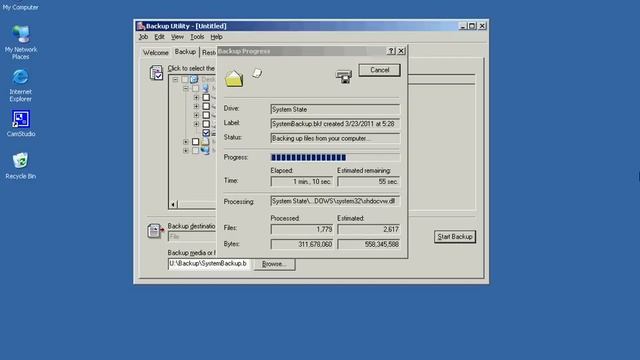Click the Processing path field

coord(335,201)
